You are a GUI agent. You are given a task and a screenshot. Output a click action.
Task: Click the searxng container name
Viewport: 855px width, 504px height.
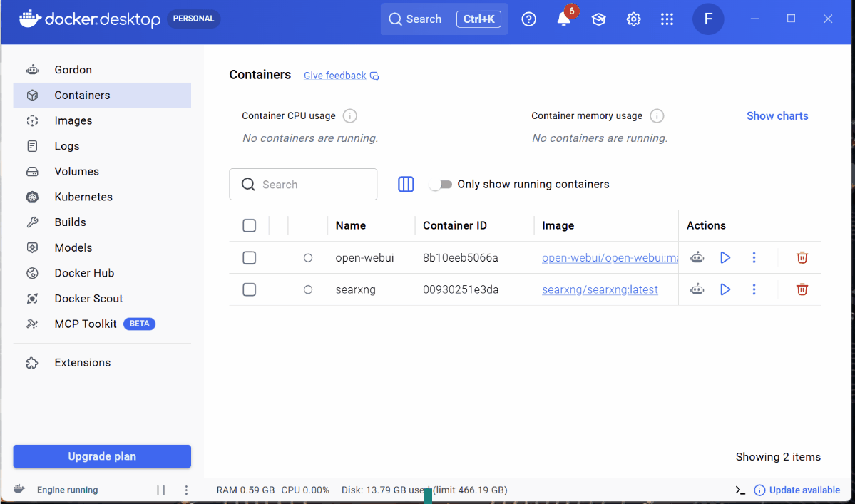[x=356, y=290]
